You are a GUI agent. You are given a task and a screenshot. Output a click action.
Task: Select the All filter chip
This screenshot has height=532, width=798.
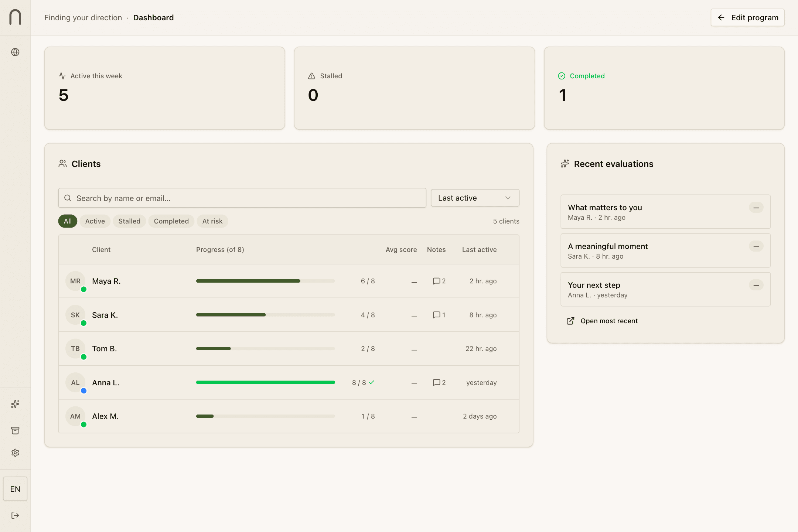pyautogui.click(x=68, y=221)
